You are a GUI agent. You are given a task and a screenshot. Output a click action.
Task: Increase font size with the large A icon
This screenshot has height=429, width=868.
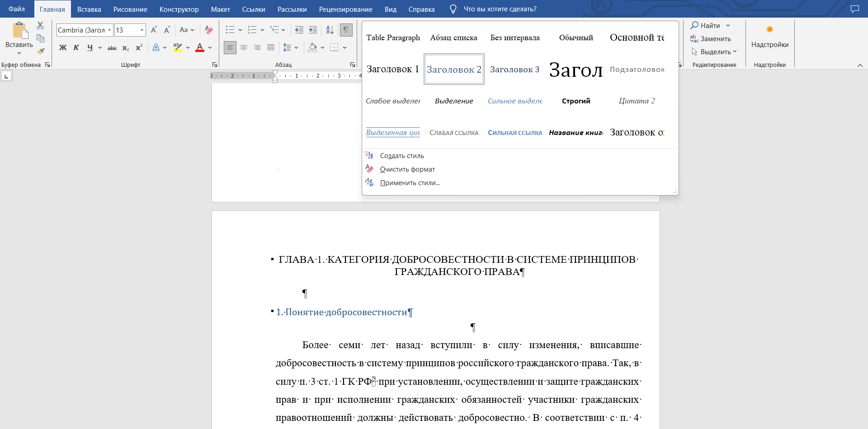pos(154,30)
